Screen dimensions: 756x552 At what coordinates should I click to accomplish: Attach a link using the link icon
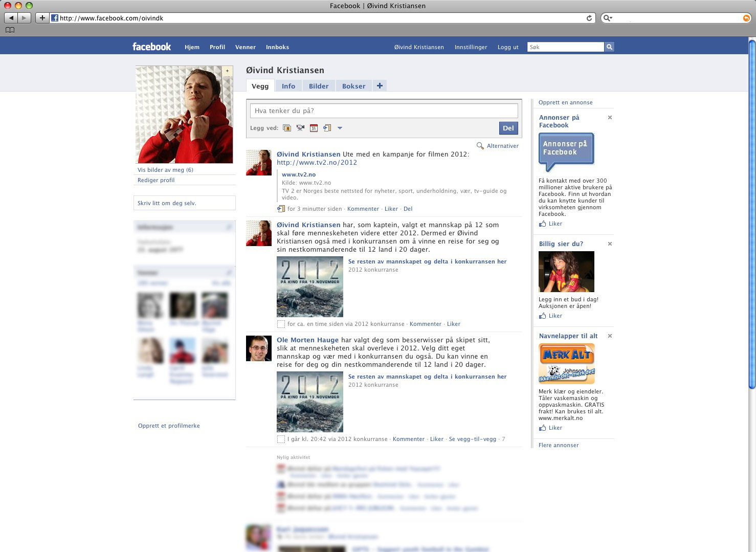click(327, 128)
